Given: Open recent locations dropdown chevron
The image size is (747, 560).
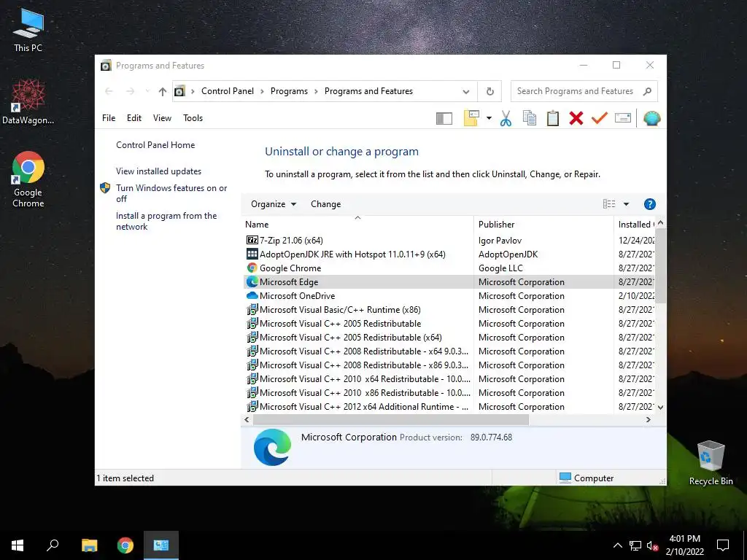Looking at the screenshot, I should (x=147, y=91).
